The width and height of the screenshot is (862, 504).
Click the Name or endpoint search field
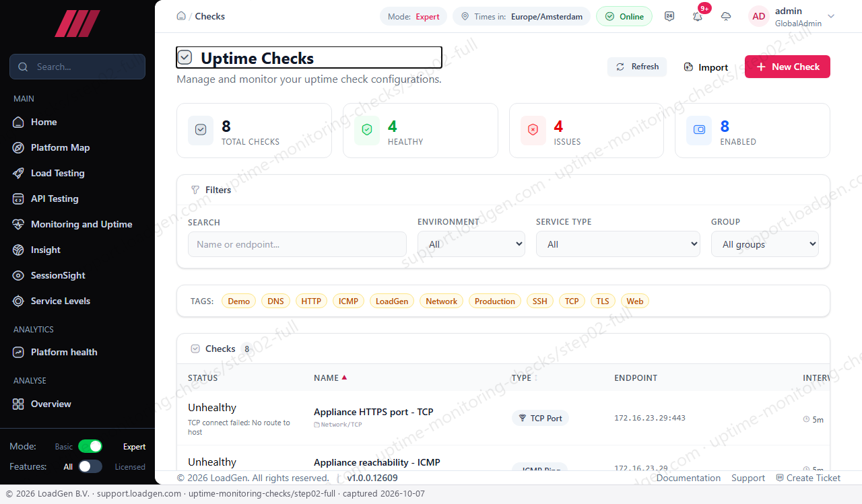click(x=297, y=244)
